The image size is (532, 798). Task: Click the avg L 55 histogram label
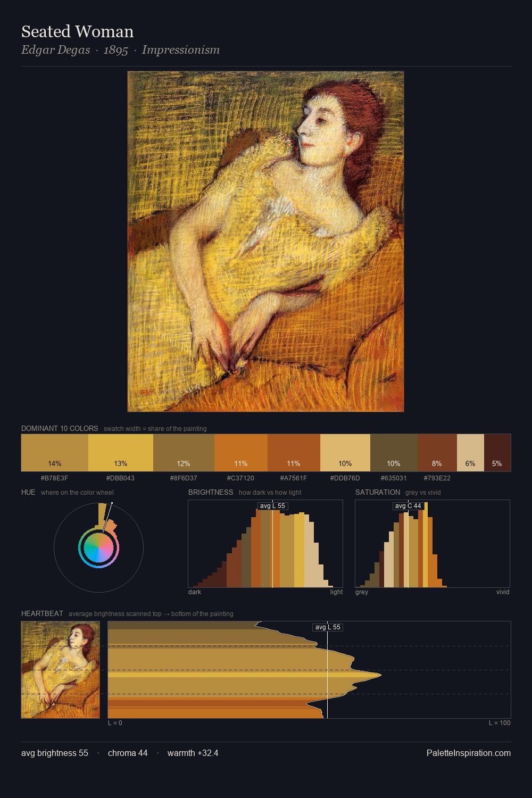pos(272,506)
